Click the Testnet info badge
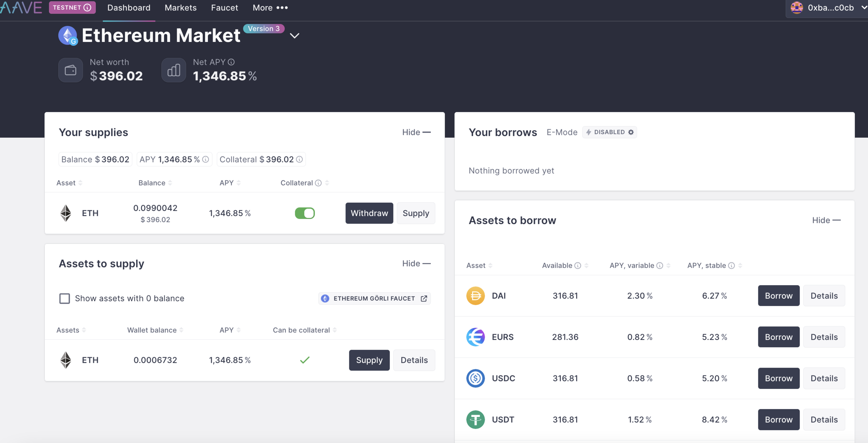 click(x=72, y=7)
